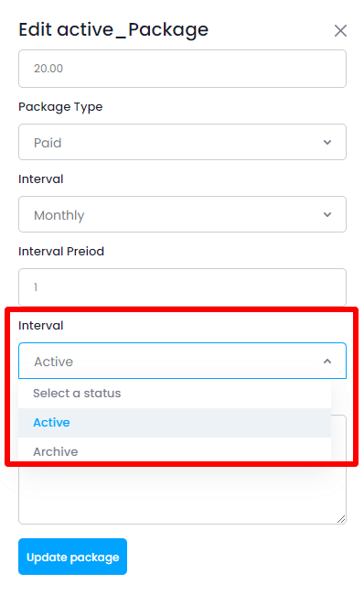Viewport: 364px width, 595px height.
Task: Click the Edit active_Package heading
Action: click(x=113, y=30)
